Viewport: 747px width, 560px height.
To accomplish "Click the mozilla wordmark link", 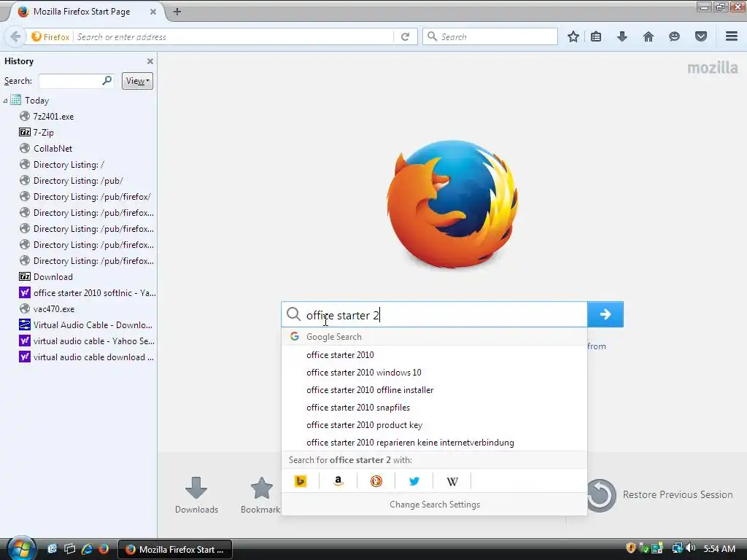I will point(712,68).
